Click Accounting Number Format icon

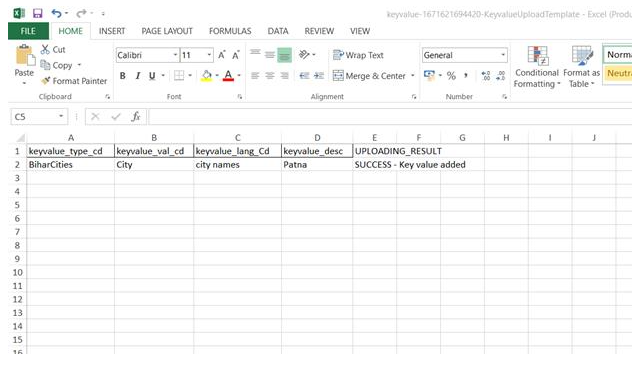[x=429, y=75]
